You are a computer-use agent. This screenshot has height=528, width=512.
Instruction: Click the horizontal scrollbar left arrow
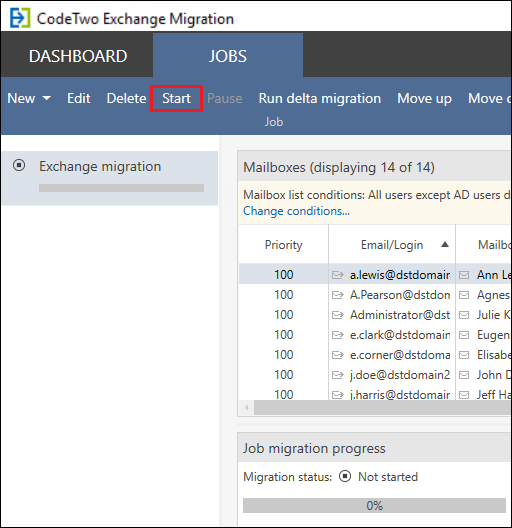(247, 408)
